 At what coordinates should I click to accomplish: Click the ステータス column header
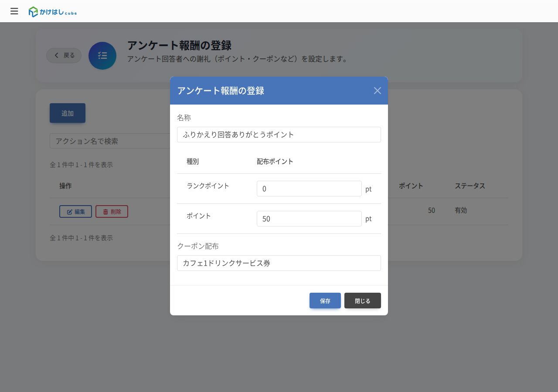click(x=470, y=186)
